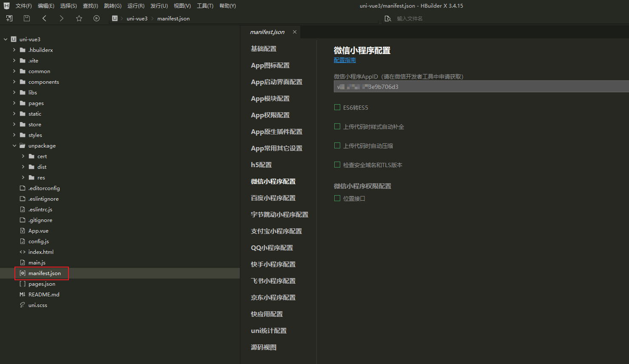Click the file search icon
629x364 pixels.
pos(387,19)
